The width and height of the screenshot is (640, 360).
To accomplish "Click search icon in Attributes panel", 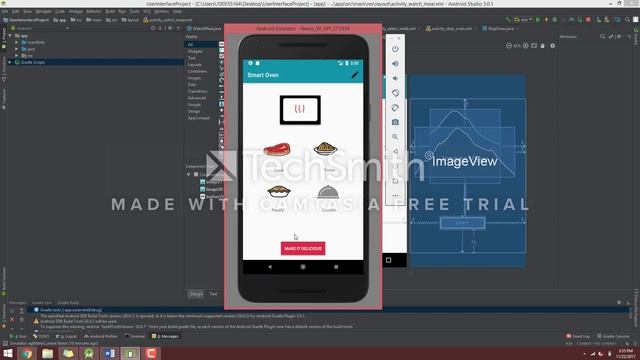I will 602,37.
